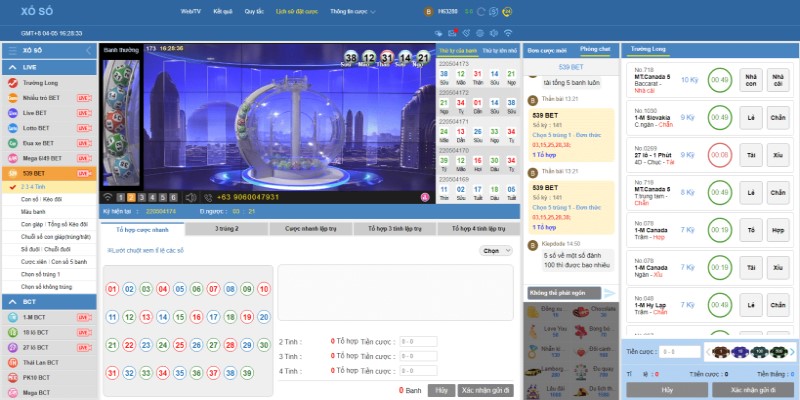This screenshot has width=800, height=400.
Task: Switch to the 3 trúng 2 tab
Action: [227, 229]
